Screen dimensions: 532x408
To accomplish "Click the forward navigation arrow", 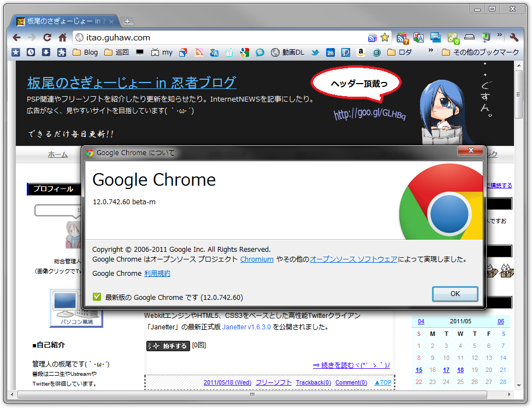I will tap(32, 38).
